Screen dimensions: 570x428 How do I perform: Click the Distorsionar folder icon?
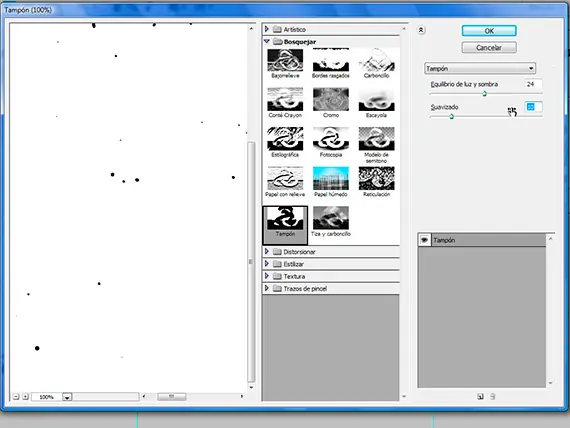(277, 252)
